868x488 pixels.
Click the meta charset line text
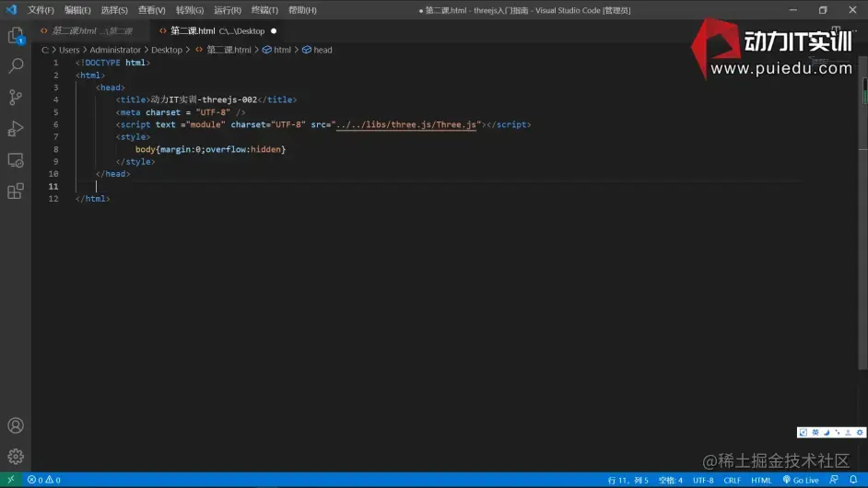coord(181,112)
